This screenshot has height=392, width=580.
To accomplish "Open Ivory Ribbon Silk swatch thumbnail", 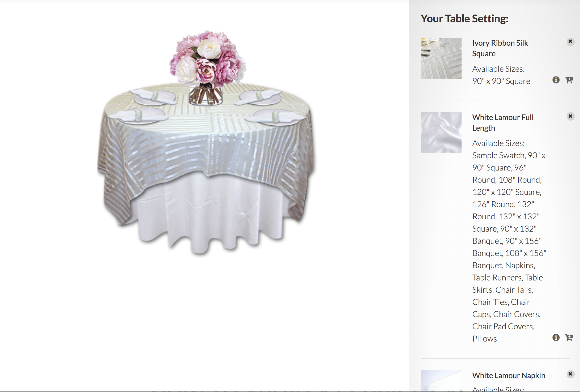I will 441,58.
